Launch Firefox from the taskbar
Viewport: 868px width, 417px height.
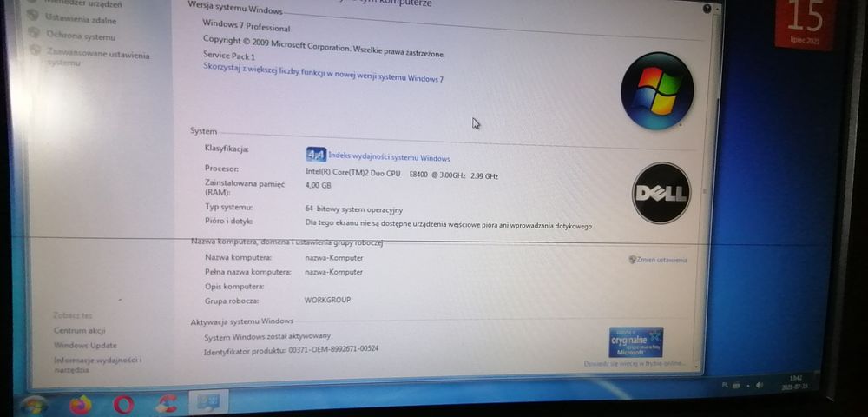tap(82, 406)
